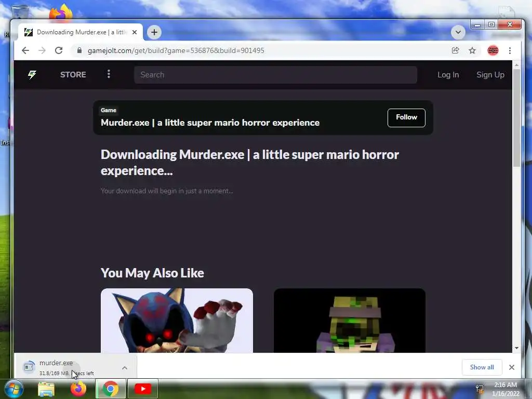The height and width of the screenshot is (399, 532).
Task: Open a new tab with plus button
Action: 154,32
